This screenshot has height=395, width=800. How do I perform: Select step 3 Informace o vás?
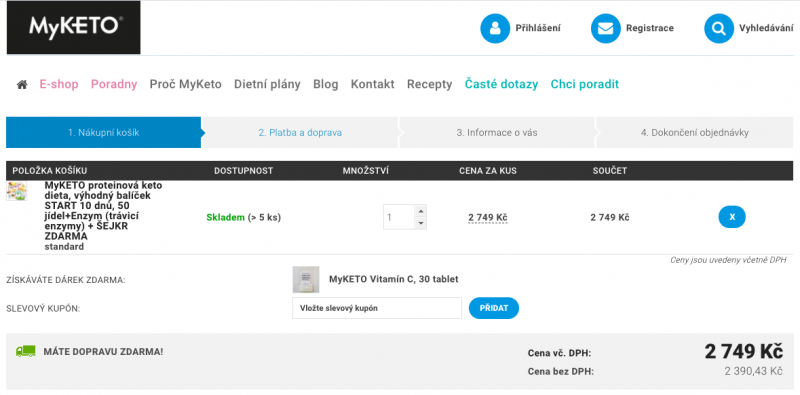[496, 133]
